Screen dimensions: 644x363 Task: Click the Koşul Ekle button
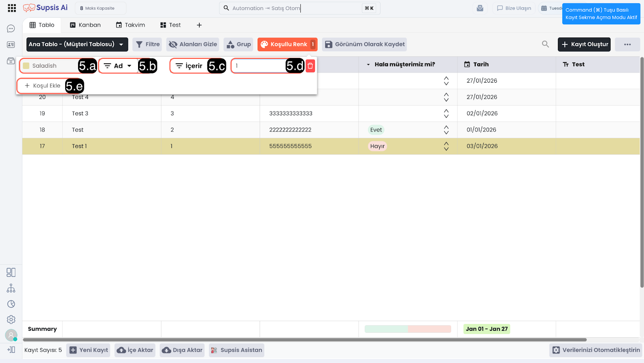43,86
